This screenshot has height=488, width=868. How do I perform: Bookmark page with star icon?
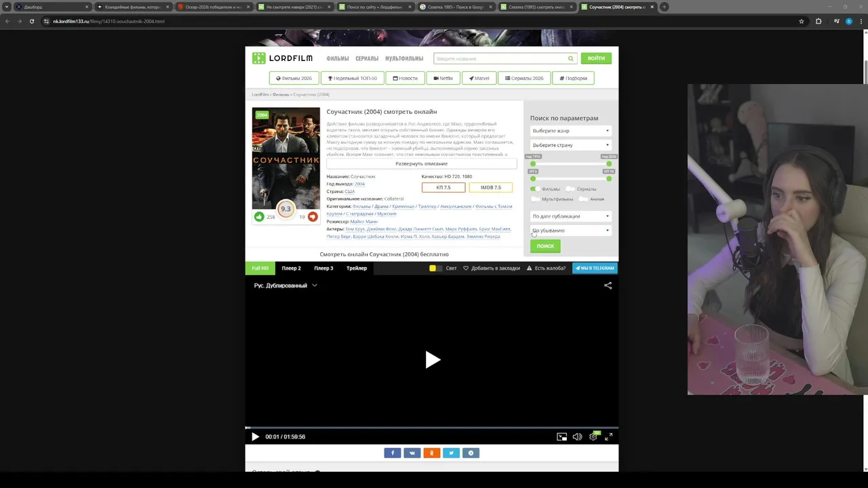[802, 21]
